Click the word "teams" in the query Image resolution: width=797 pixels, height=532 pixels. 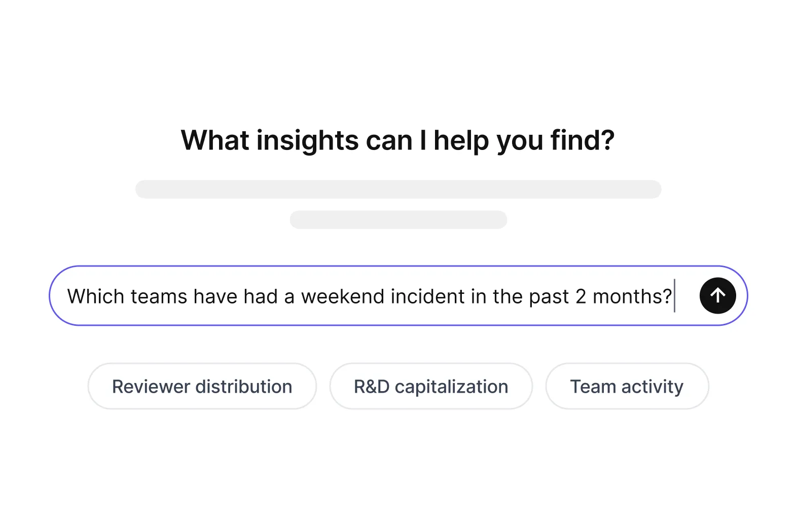point(159,296)
